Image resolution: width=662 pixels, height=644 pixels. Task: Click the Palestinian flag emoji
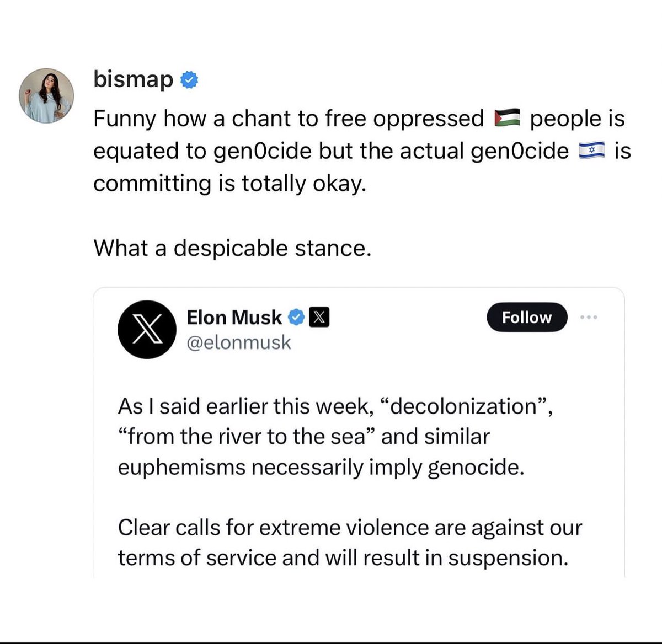(508, 119)
